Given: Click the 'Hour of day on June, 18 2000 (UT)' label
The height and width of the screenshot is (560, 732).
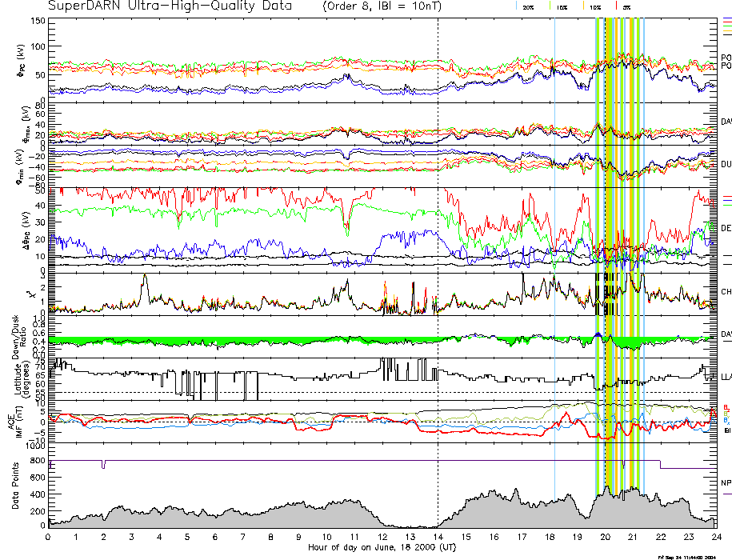Looking at the screenshot, I should point(382,548).
